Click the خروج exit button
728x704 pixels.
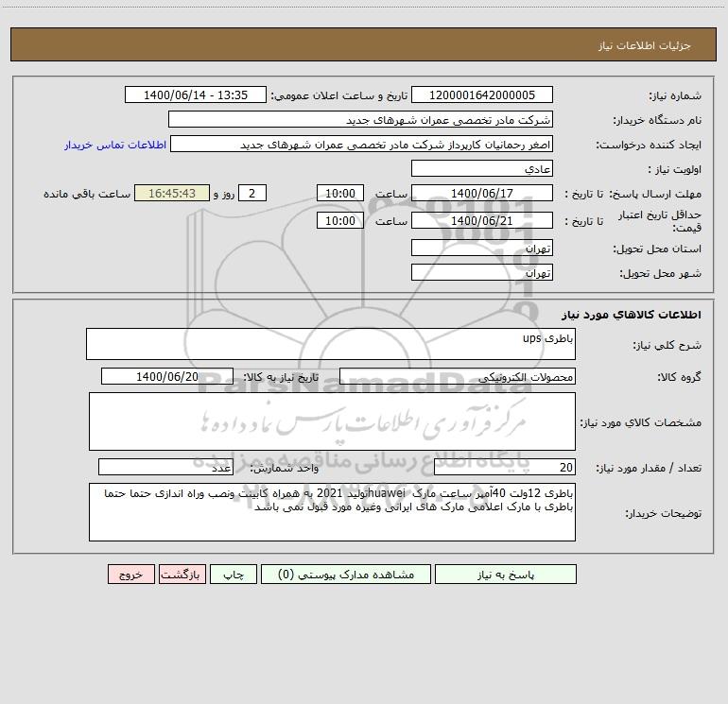(130, 574)
